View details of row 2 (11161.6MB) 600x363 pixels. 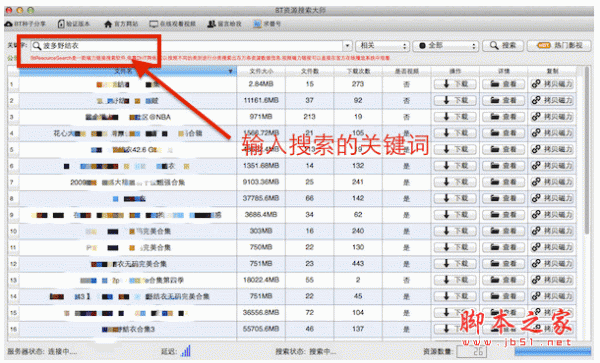pos(503,101)
